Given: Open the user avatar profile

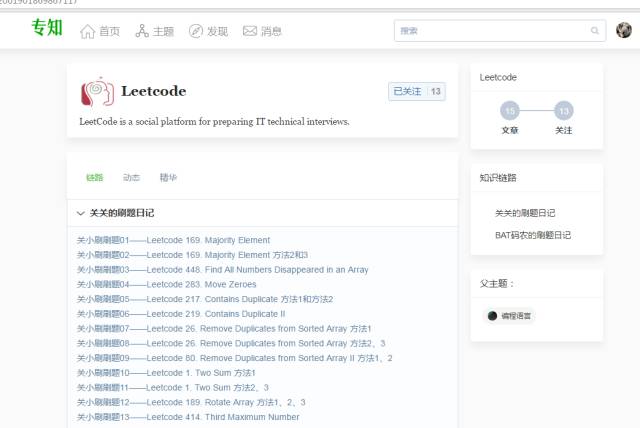Looking at the screenshot, I should click(624, 31).
